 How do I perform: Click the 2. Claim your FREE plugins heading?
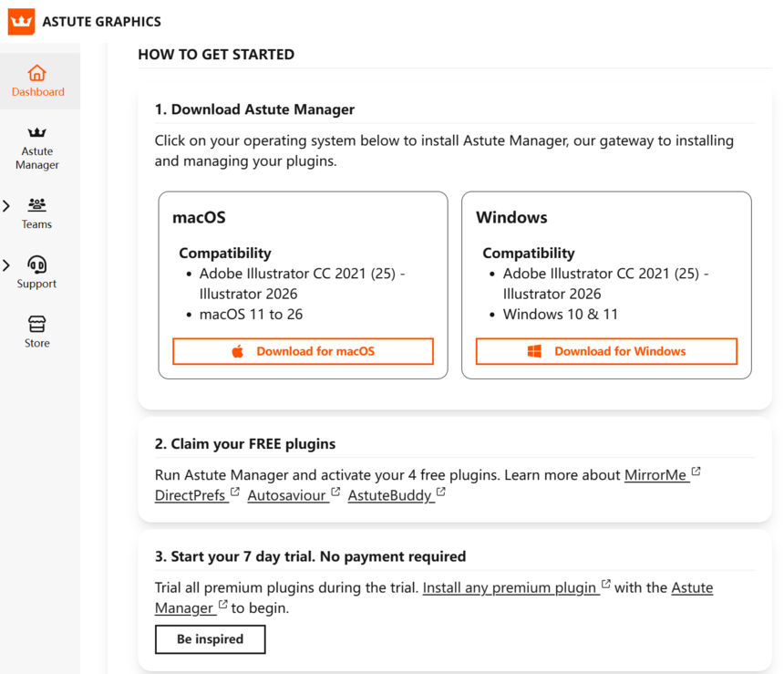[245, 444]
